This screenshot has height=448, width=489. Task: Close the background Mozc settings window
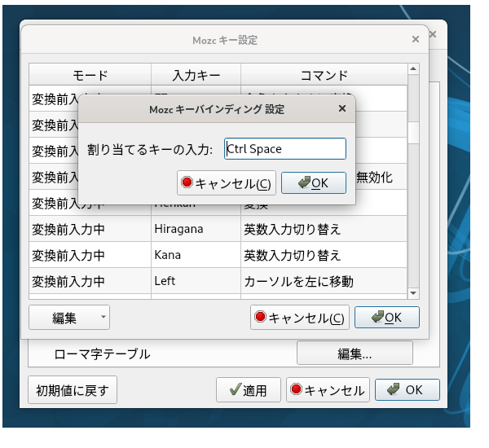(x=433, y=34)
